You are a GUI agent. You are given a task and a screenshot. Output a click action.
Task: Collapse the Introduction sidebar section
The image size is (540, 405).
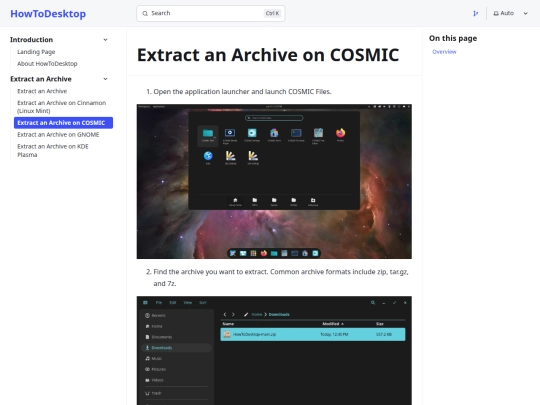tap(105, 40)
